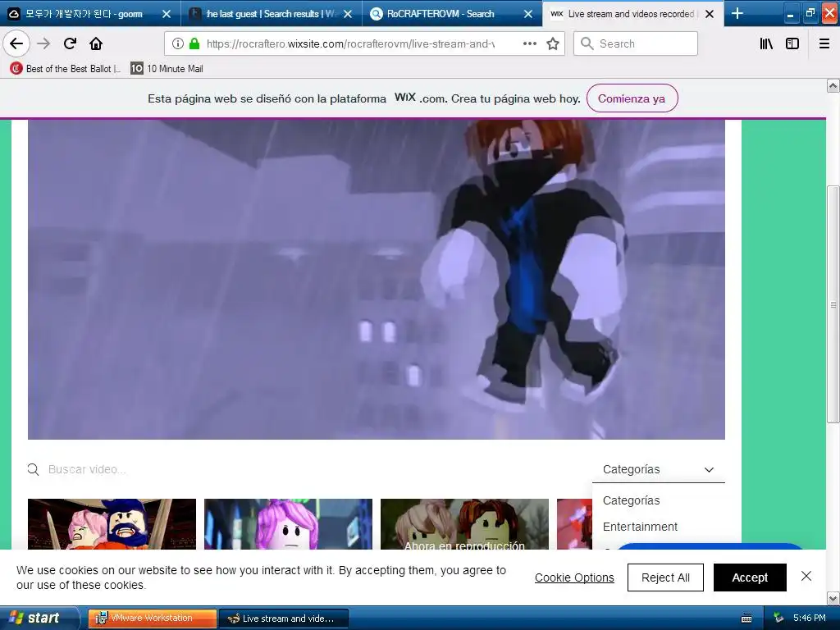This screenshot has width=840, height=630.
Task: Select Categorías option in dropdown list
Action: 631,500
